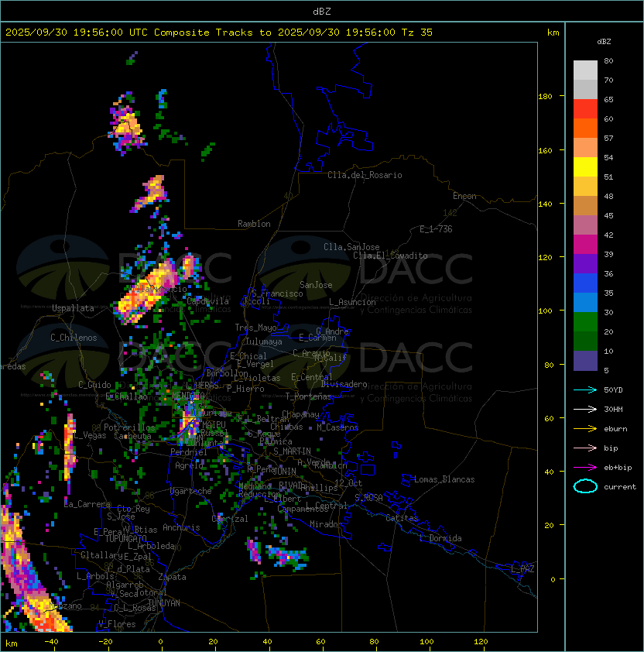Select the yellow eburn arrow in legend

point(585,429)
